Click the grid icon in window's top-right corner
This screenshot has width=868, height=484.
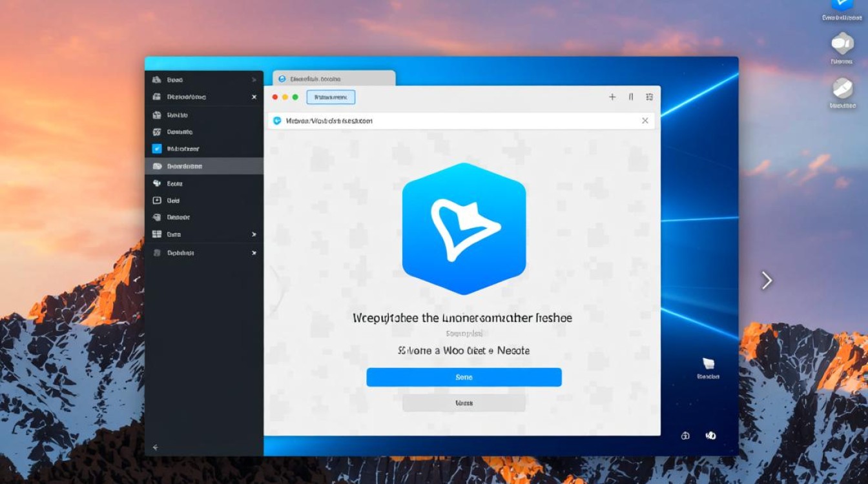(649, 97)
